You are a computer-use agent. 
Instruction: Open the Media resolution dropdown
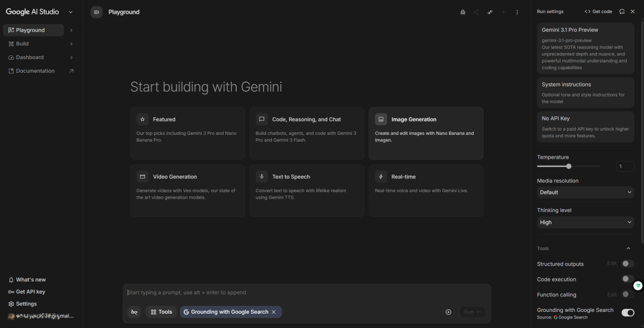pos(585,193)
